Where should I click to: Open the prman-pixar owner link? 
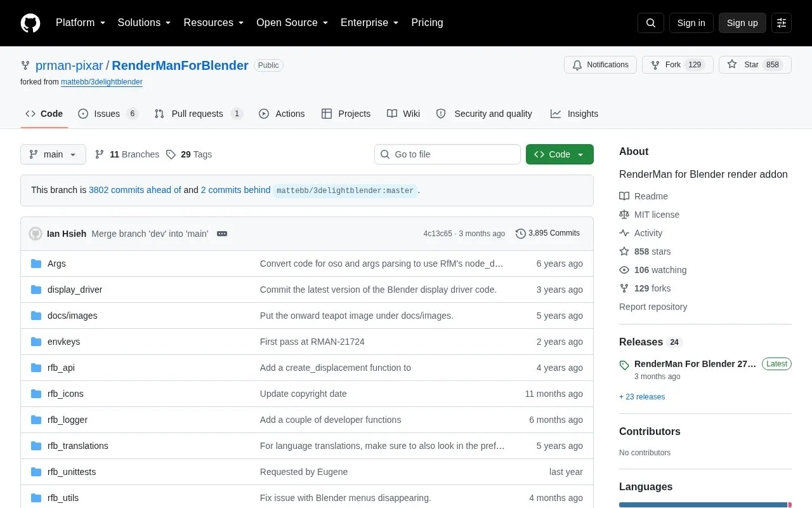69,65
